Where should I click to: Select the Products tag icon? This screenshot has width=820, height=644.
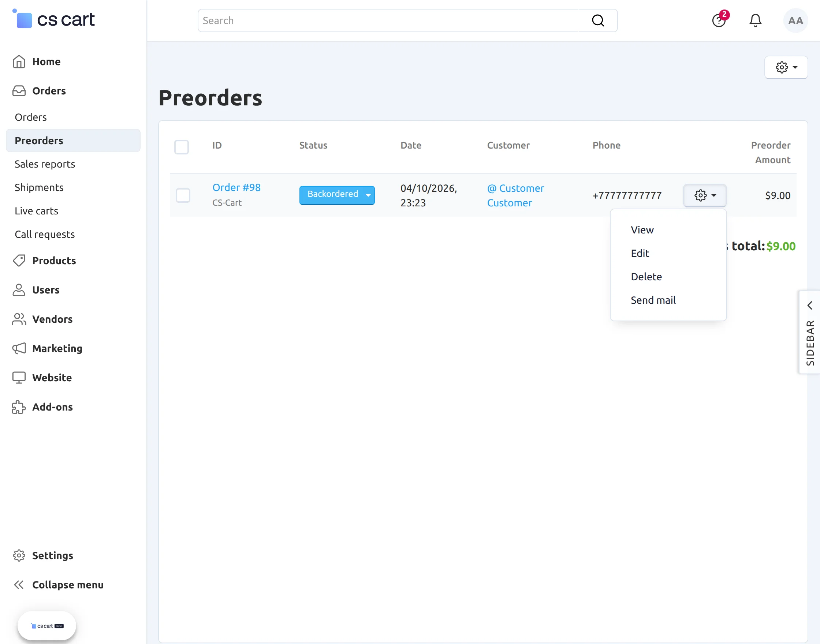point(19,261)
